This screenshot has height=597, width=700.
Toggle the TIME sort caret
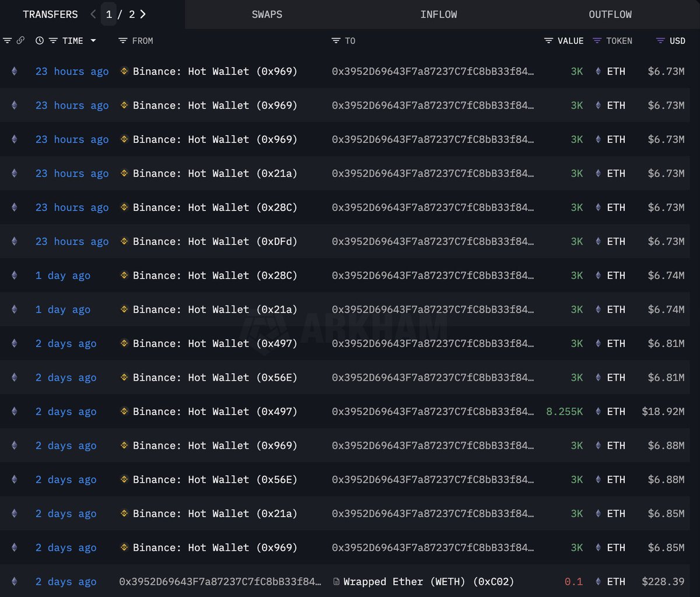pyautogui.click(x=93, y=41)
